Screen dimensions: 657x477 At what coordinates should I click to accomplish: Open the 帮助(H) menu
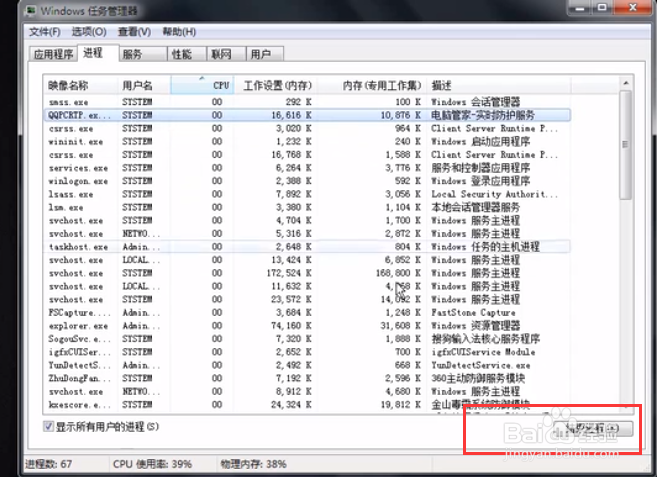pyautogui.click(x=179, y=32)
